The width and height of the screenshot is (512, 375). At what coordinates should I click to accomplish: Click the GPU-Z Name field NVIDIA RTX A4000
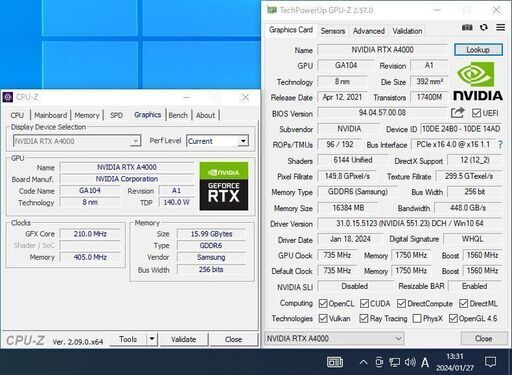tap(382, 50)
